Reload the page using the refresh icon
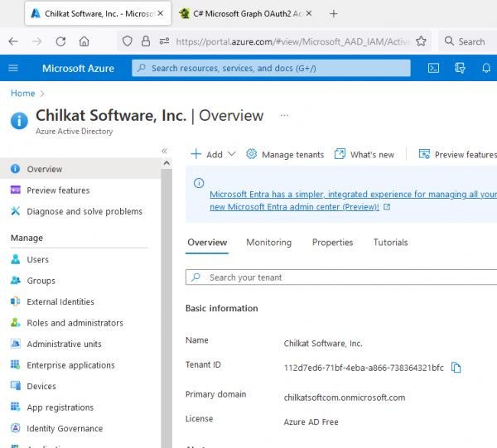Image resolution: width=497 pixels, height=448 pixels. coord(60,41)
